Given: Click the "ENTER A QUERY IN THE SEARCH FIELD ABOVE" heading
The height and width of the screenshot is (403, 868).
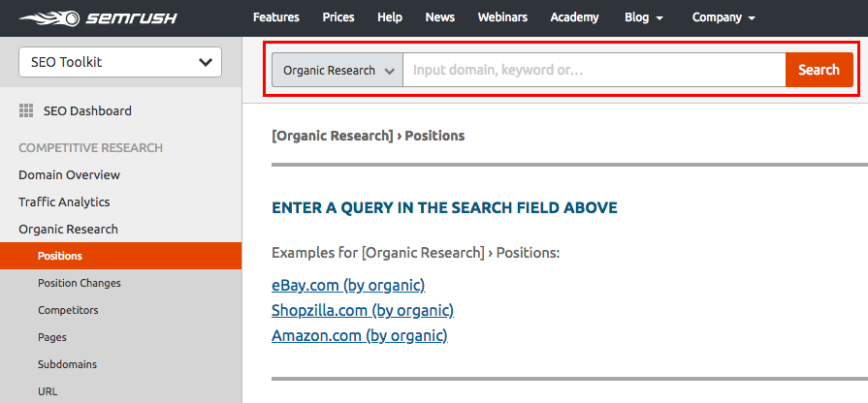Looking at the screenshot, I should click(x=444, y=208).
